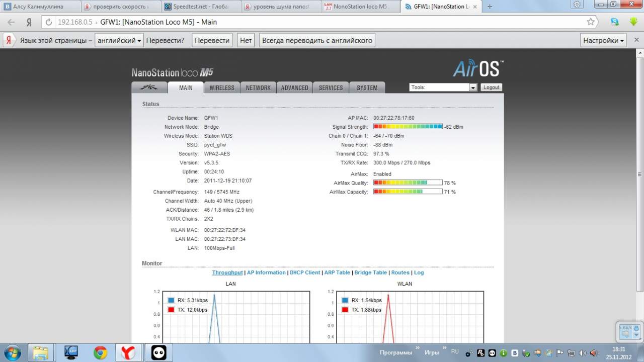
Task: Click the blue RX legend swatch in LAN chart
Action: pos(171,300)
